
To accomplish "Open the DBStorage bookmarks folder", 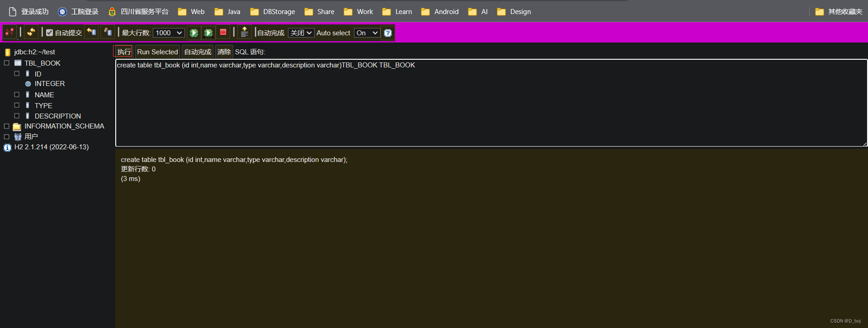I will (273, 12).
